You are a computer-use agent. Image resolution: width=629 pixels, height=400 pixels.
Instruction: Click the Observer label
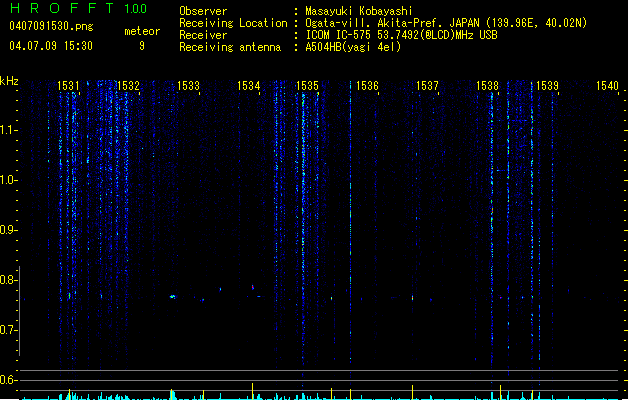pos(203,11)
